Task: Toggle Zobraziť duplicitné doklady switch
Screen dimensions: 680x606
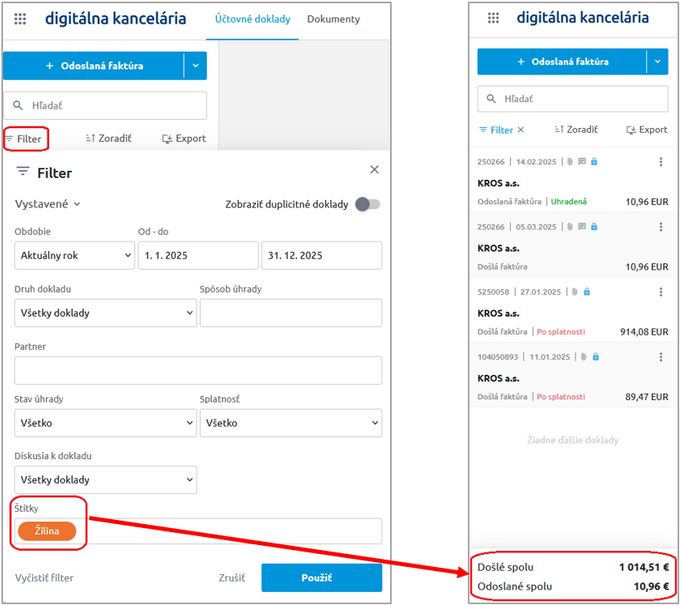Action: point(369,204)
